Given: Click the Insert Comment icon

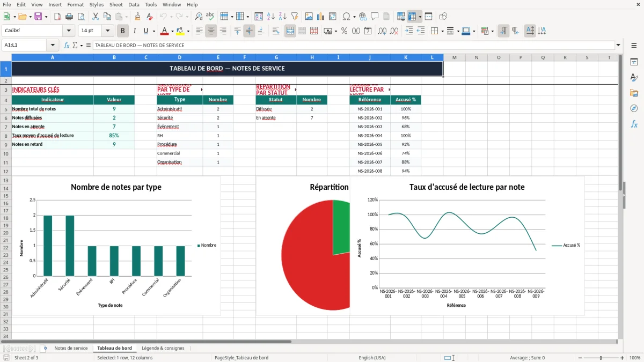Looking at the screenshot, I should 375,17.
